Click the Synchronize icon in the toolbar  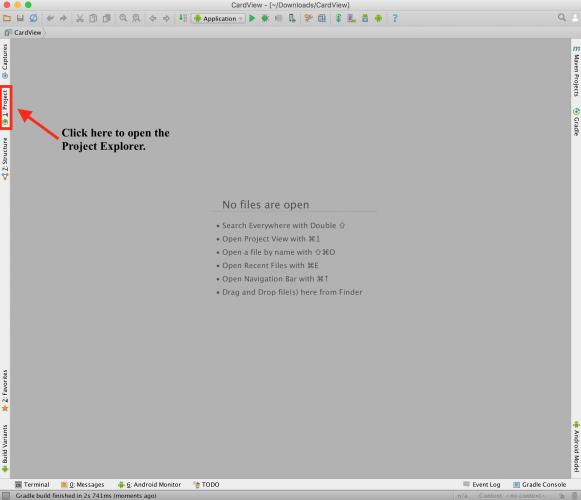(33, 18)
